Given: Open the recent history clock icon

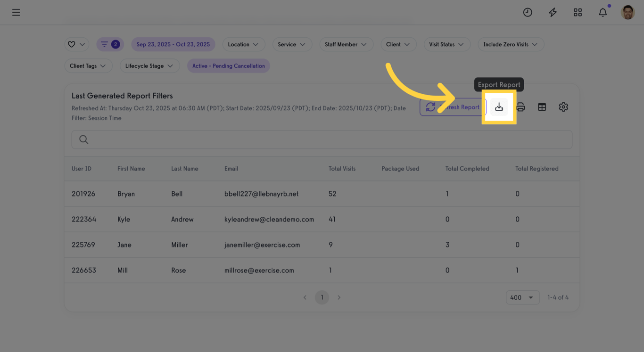Looking at the screenshot, I should tap(528, 12).
